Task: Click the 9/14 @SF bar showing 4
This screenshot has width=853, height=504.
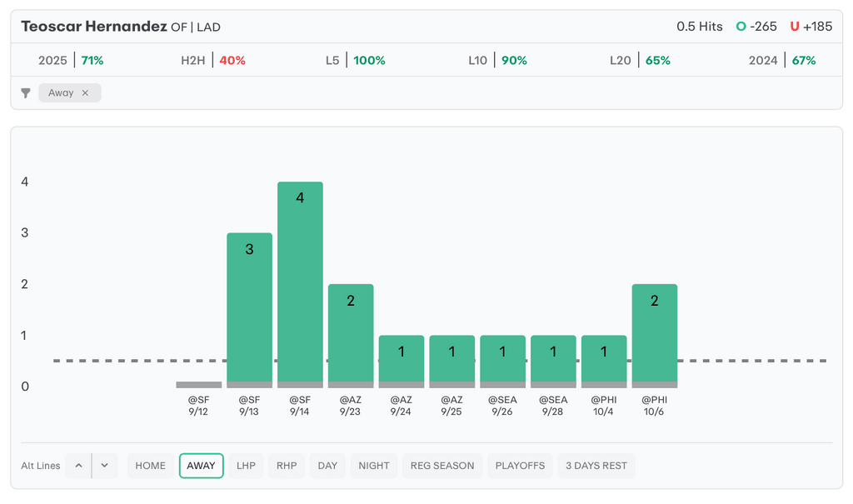Action: [300, 283]
